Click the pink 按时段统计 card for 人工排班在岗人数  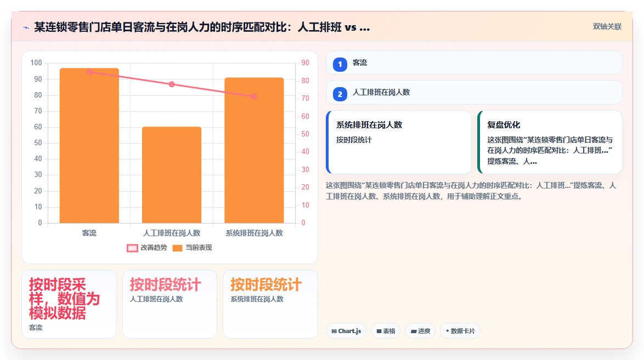170,304
